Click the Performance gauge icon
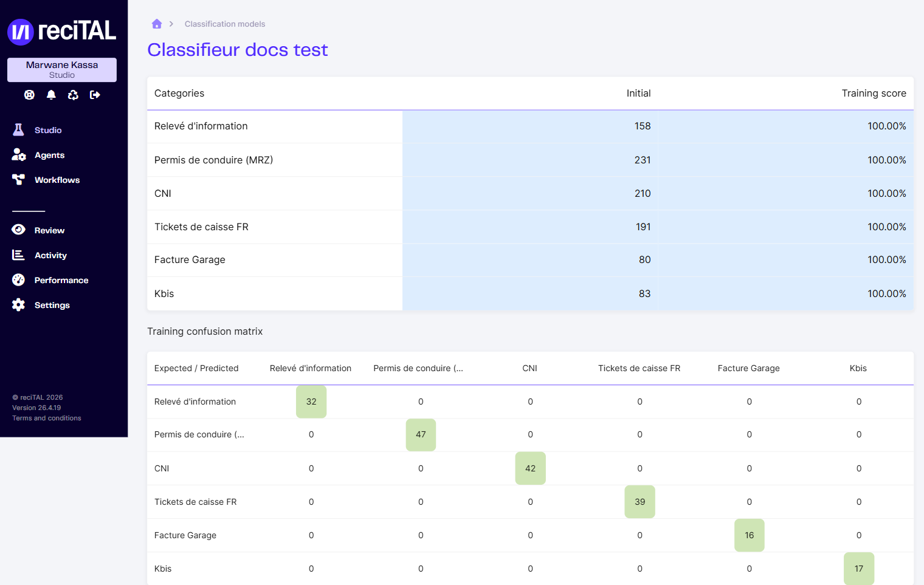The image size is (924, 585). [19, 280]
